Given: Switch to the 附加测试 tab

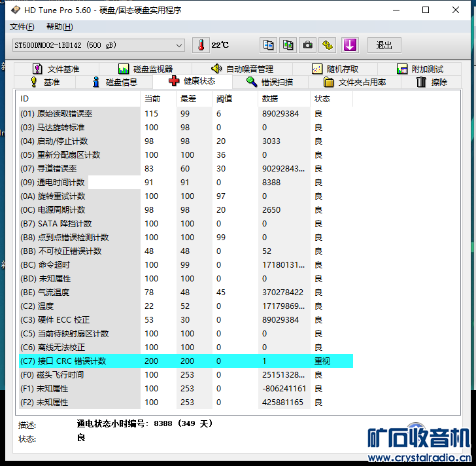Looking at the screenshot, I should pyautogui.click(x=420, y=69).
